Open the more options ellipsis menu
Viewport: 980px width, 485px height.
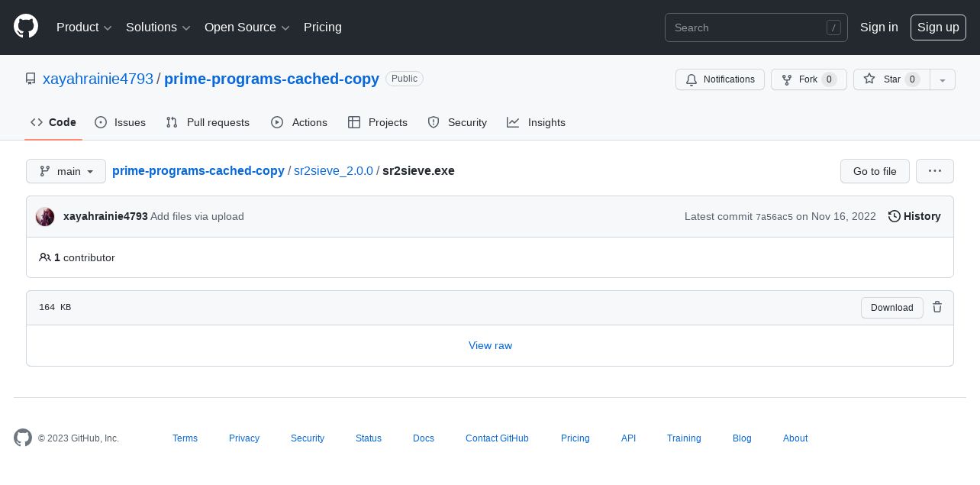click(x=935, y=171)
